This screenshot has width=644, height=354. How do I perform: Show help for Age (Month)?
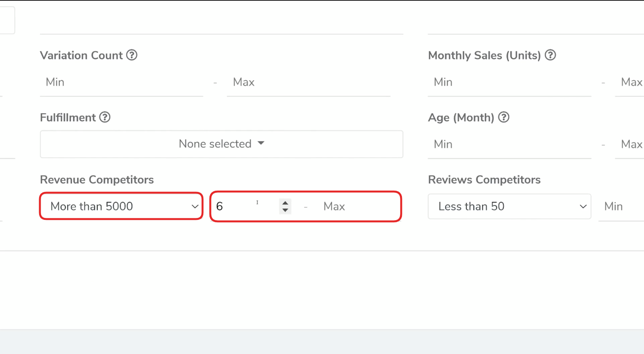[x=503, y=117]
